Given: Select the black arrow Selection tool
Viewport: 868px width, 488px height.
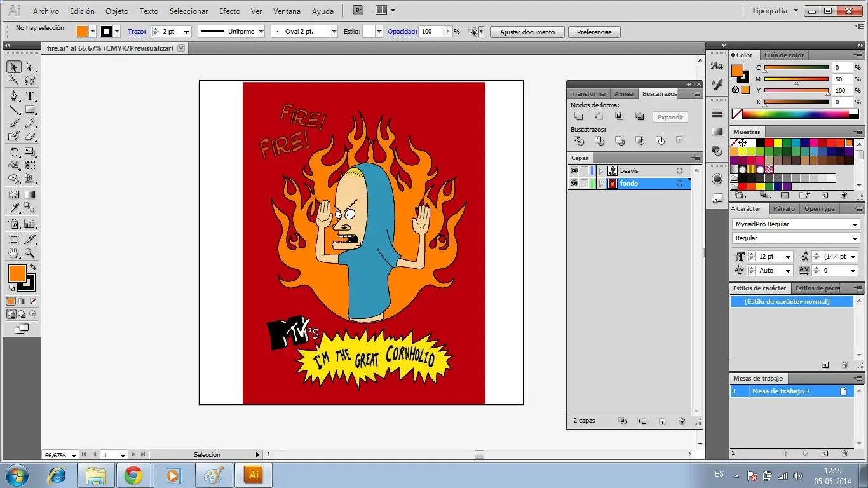Looking at the screenshot, I should tap(14, 67).
